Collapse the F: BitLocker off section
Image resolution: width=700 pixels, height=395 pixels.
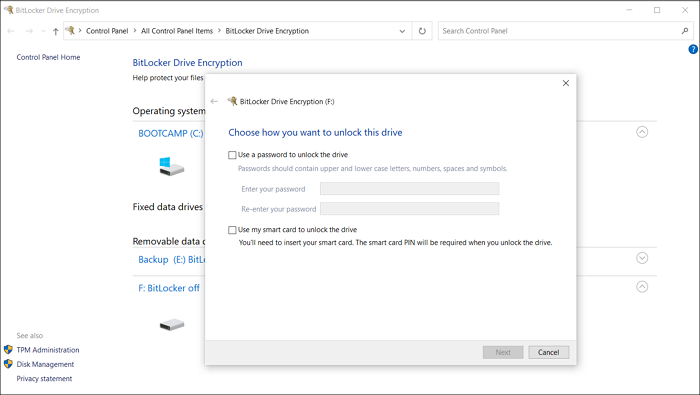(642, 287)
